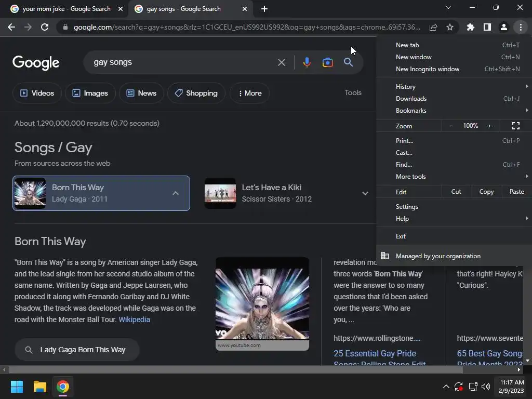
Task: Choose Exit from the menu
Action: pos(454,236)
